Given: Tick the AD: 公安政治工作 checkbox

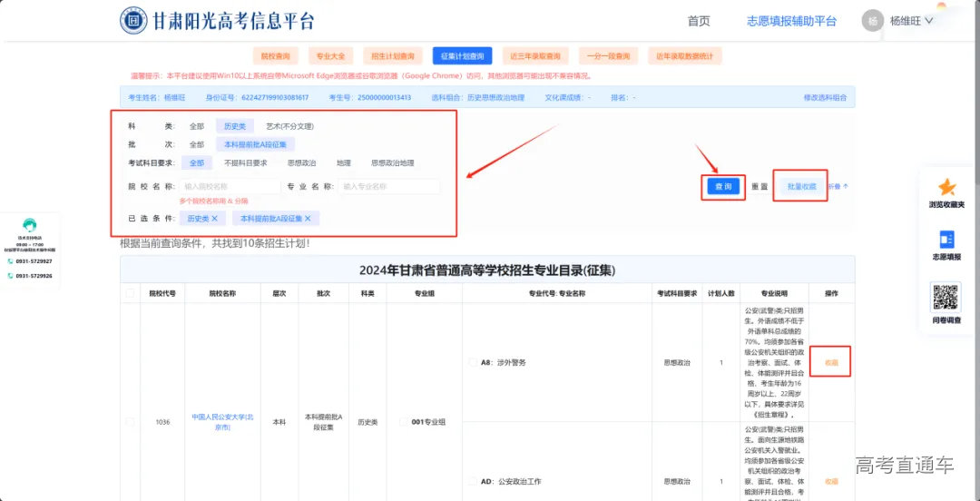Looking at the screenshot, I should coord(473,481).
